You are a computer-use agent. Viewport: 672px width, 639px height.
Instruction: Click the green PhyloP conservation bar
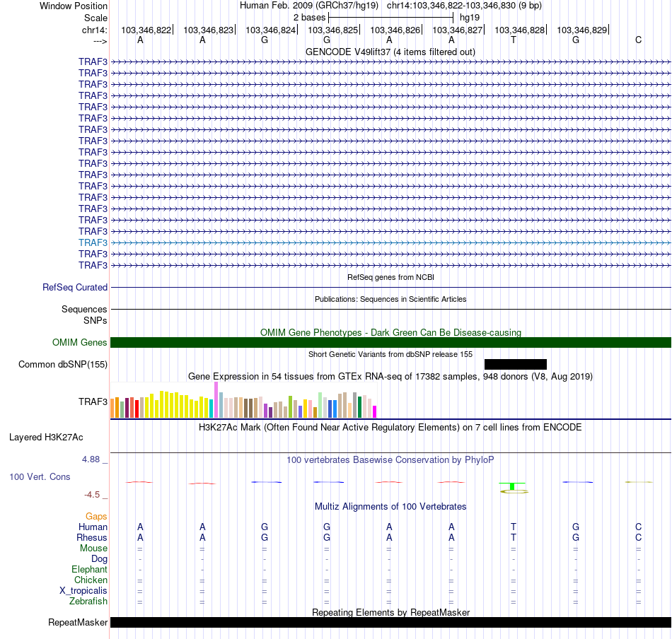513,486
